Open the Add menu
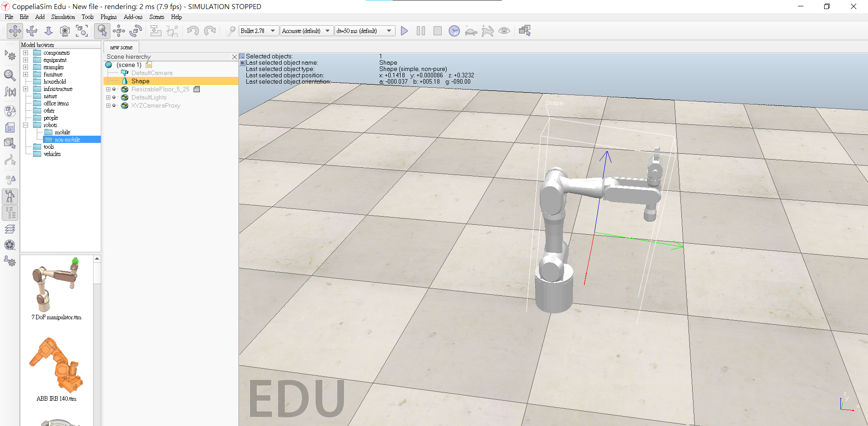The image size is (868, 426). pos(40,17)
